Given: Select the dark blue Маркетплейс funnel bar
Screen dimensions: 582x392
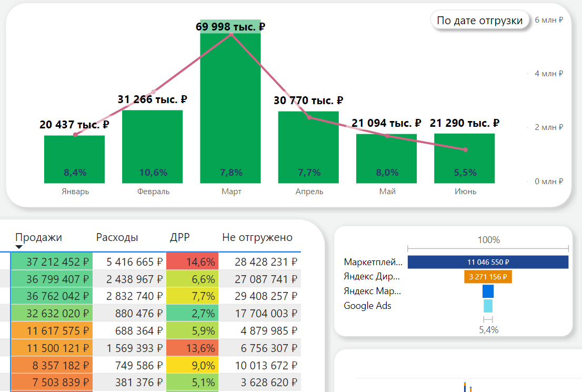Looking at the screenshot, I should 488,262.
